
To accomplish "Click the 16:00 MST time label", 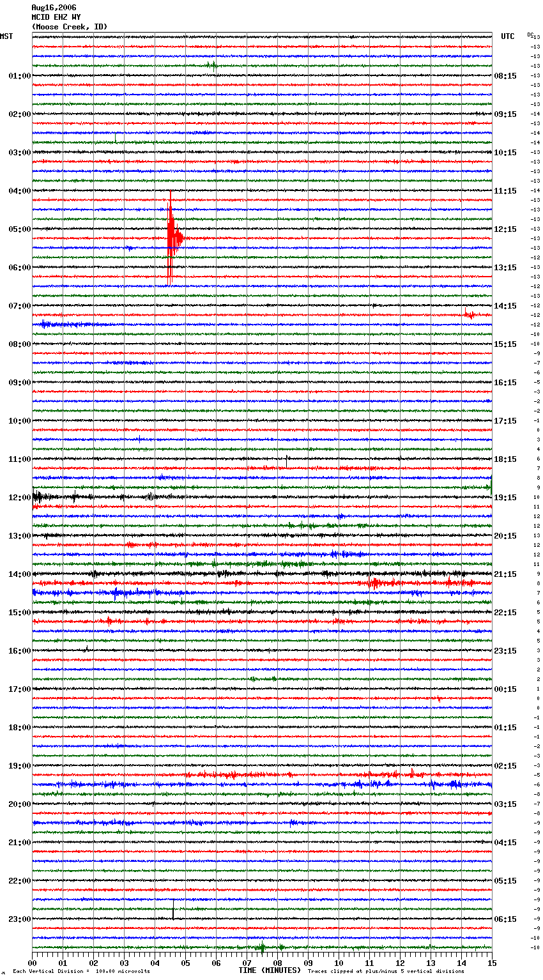I will [20, 651].
